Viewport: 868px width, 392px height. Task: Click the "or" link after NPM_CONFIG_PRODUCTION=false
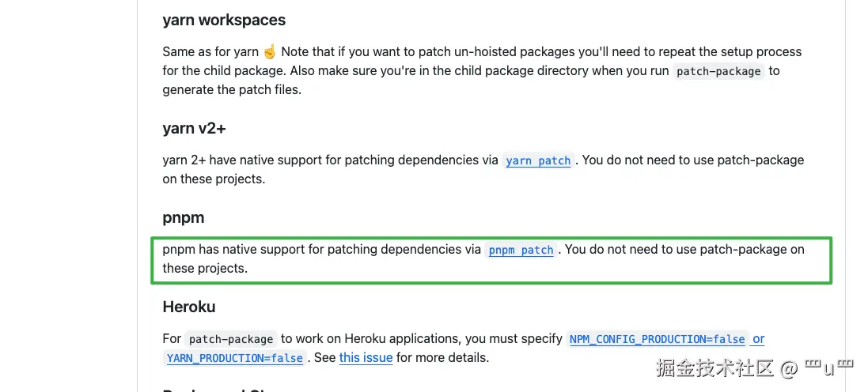758,339
